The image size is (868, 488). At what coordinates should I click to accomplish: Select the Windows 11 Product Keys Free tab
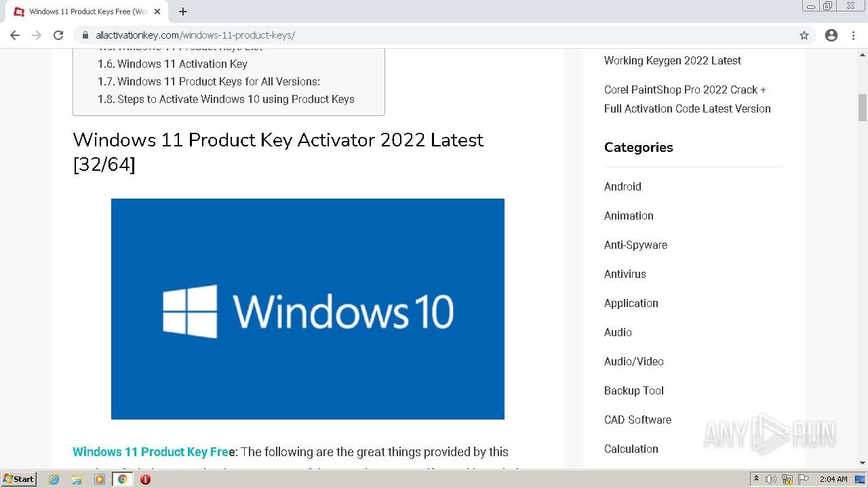87,12
